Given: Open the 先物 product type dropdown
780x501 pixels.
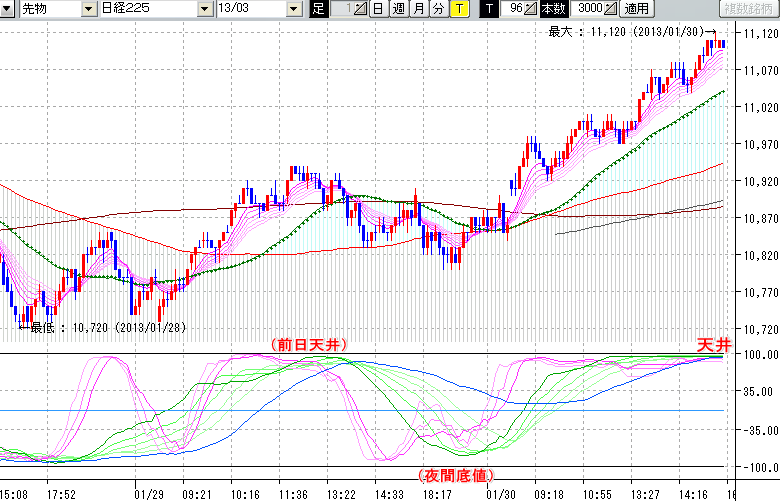Looking at the screenshot, I should pos(88,9).
